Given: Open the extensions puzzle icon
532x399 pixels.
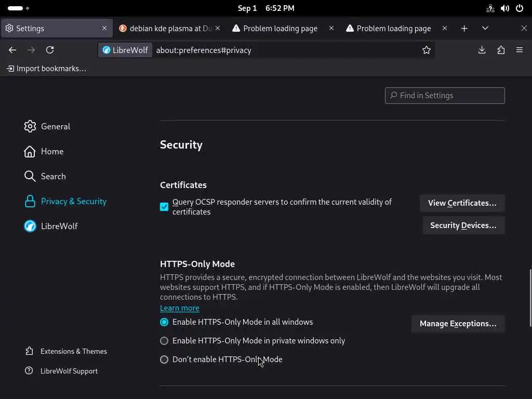Looking at the screenshot, I should [x=501, y=50].
